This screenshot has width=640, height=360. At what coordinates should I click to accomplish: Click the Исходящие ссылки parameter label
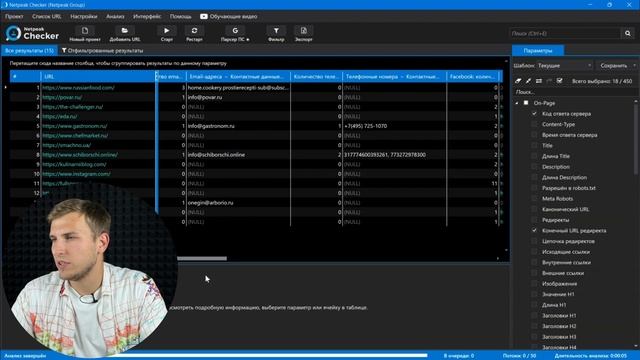tap(566, 252)
